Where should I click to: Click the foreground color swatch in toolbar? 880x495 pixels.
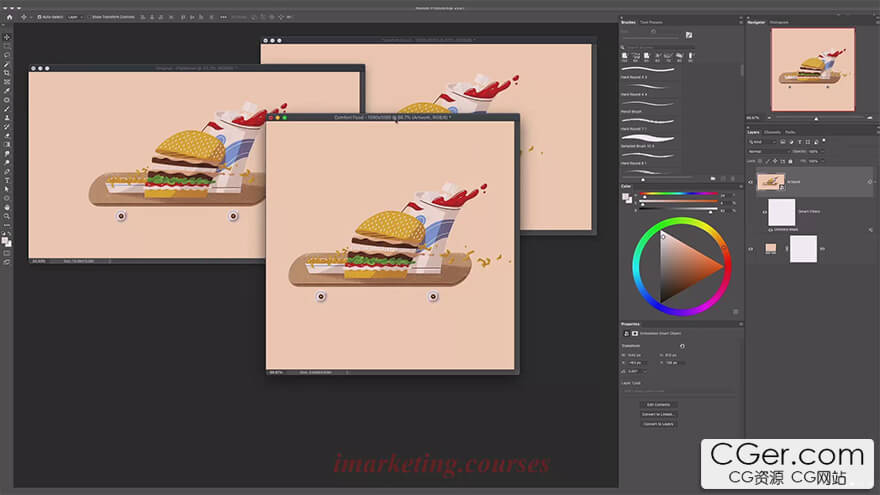tap(6, 240)
